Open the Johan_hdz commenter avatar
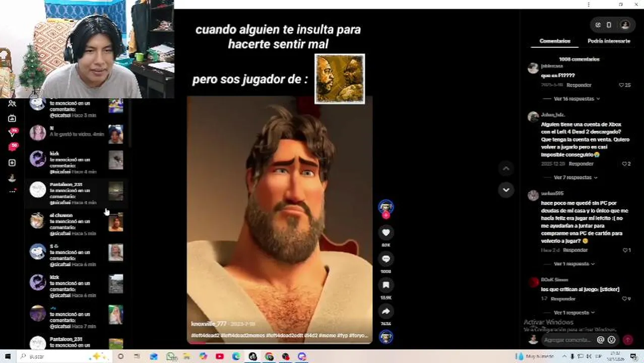Image resolution: width=644 pixels, height=363 pixels. pos(533,117)
